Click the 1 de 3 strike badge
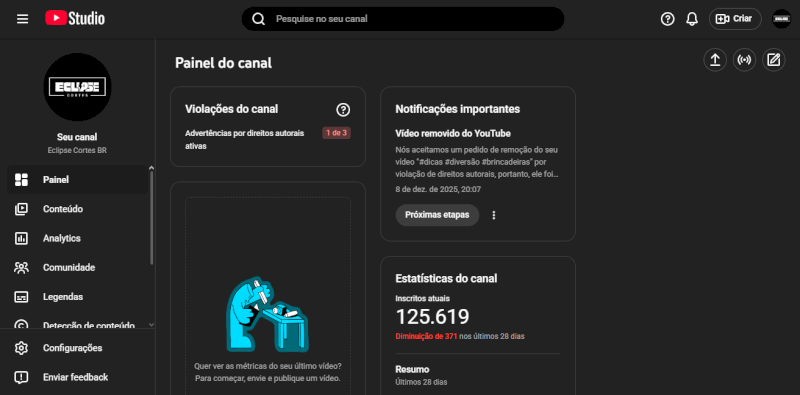The height and width of the screenshot is (395, 800). pos(336,133)
